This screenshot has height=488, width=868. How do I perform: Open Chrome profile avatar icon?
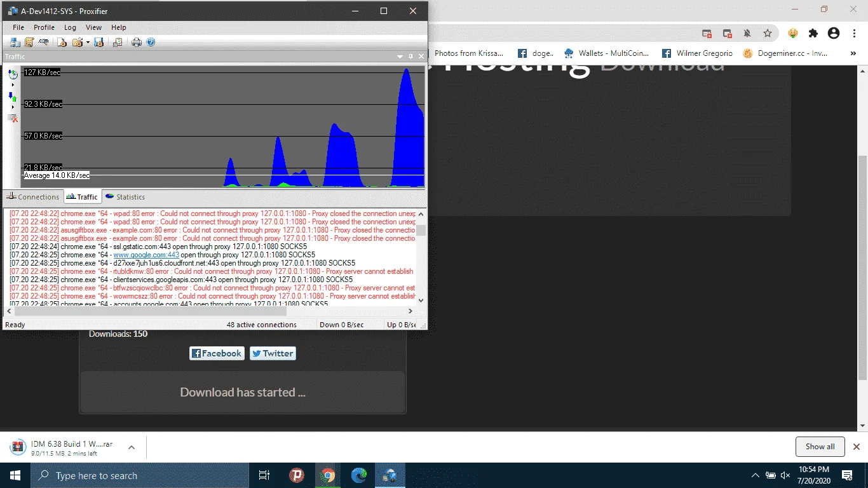(834, 33)
